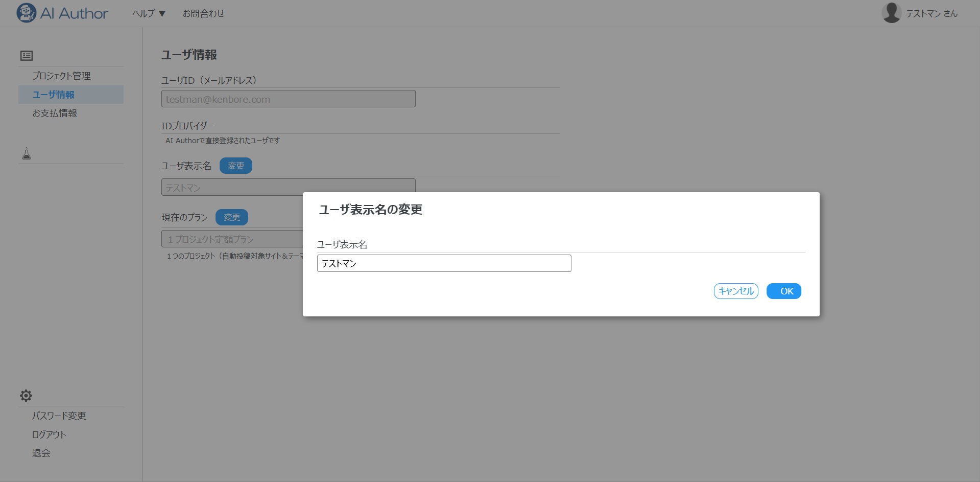980x482 pixels.
Task: Click 変更 button next to ユーザ表示名
Action: 235,166
